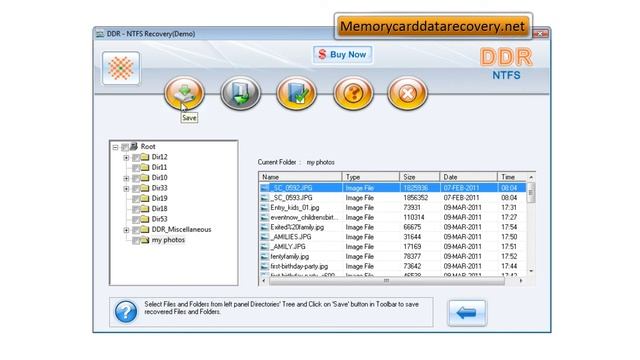Click the Dir33 folder icon
Screen dimensions: 640x360
click(144, 188)
